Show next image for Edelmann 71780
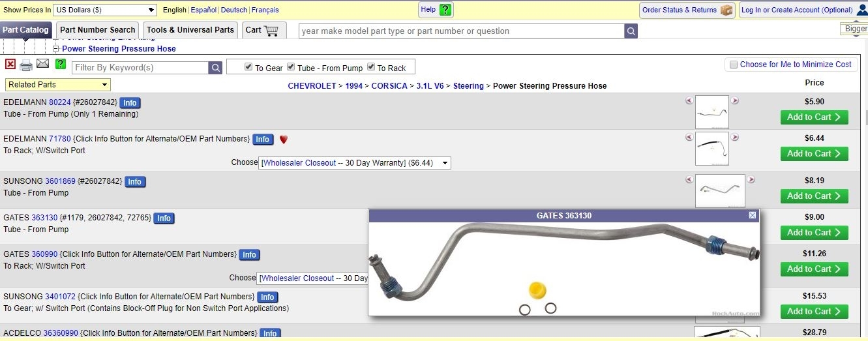 pos(735,137)
